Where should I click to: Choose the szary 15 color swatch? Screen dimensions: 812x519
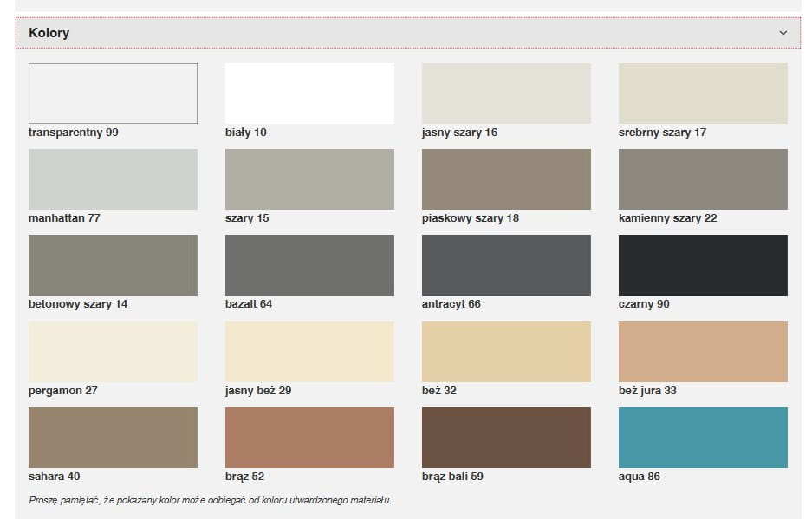click(x=309, y=179)
